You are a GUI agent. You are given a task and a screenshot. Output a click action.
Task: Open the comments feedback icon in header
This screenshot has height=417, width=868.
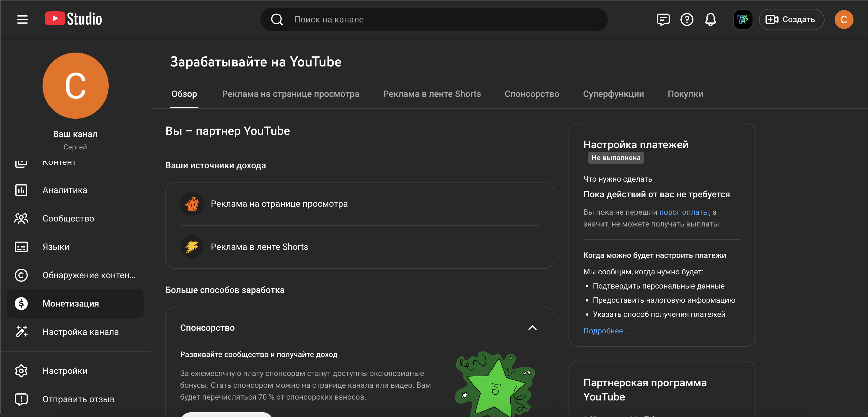[x=663, y=19]
